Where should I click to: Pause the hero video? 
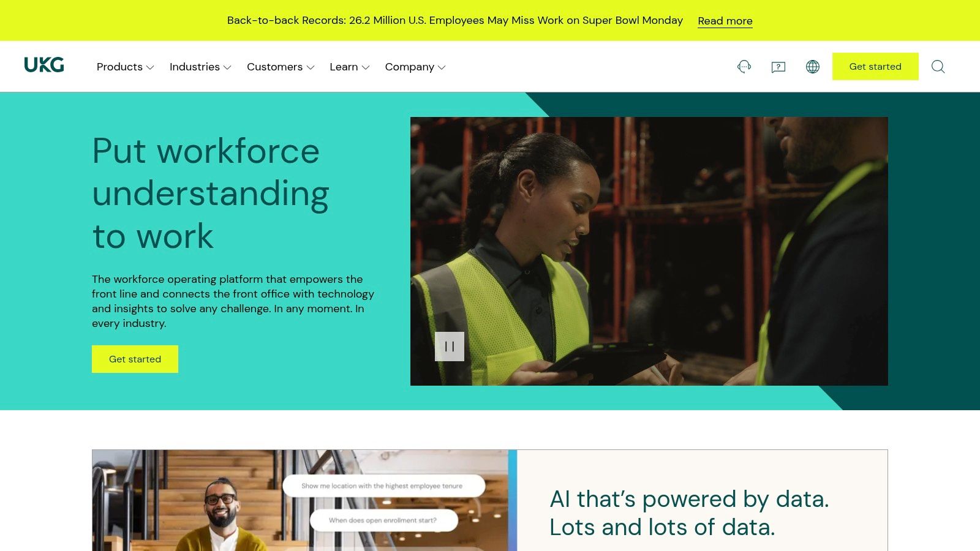pyautogui.click(x=450, y=347)
